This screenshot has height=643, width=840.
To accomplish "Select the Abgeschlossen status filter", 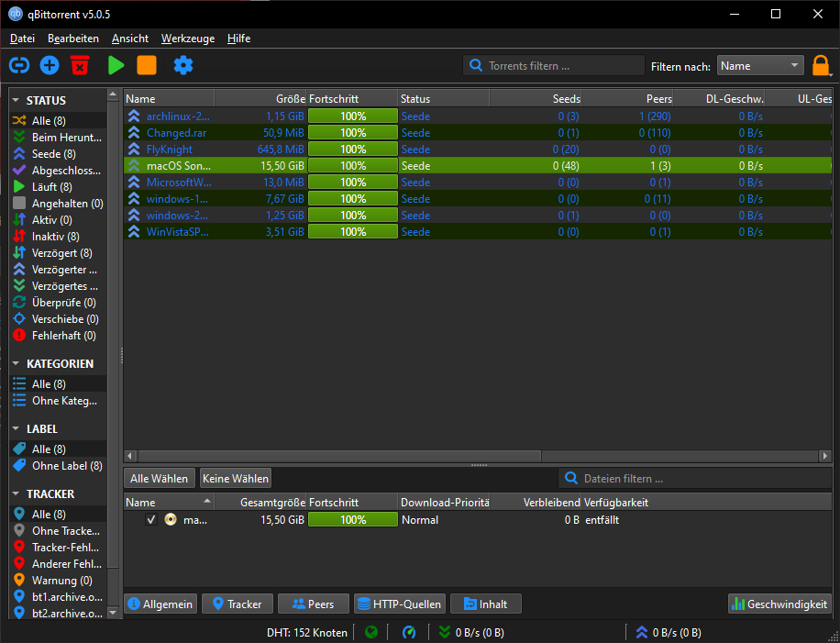I will point(58,171).
